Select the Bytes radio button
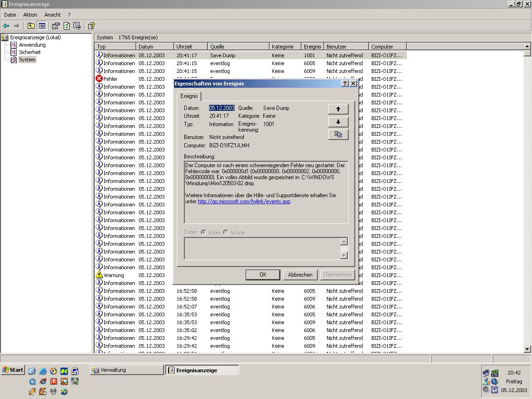The width and height of the screenshot is (532, 399). tap(204, 232)
